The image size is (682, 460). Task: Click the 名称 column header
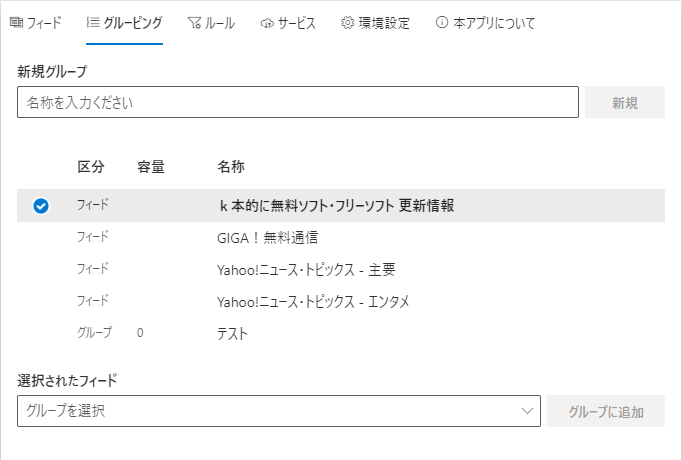231,167
